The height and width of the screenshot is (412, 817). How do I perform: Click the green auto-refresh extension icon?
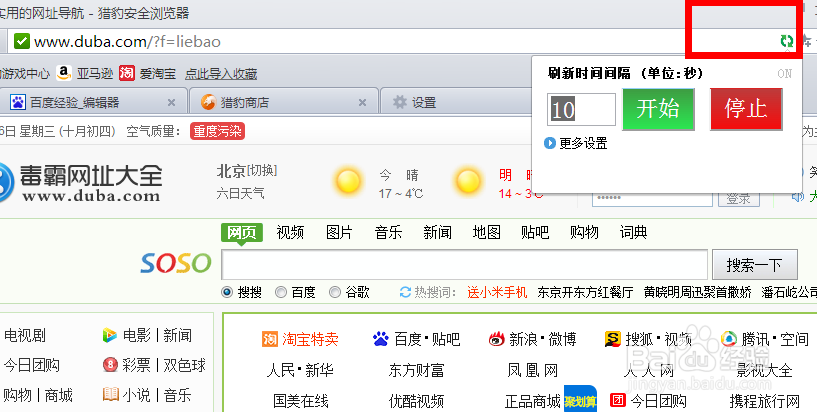(x=786, y=41)
